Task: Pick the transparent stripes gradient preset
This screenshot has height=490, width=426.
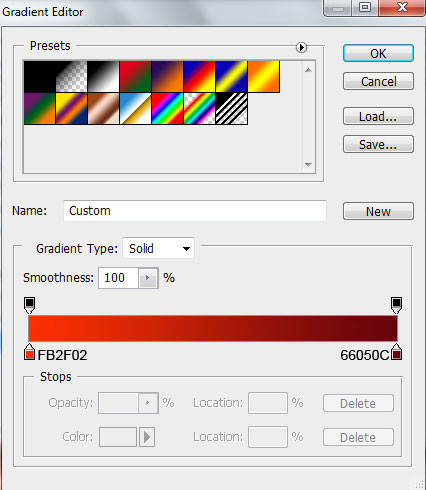Action: tap(232, 109)
